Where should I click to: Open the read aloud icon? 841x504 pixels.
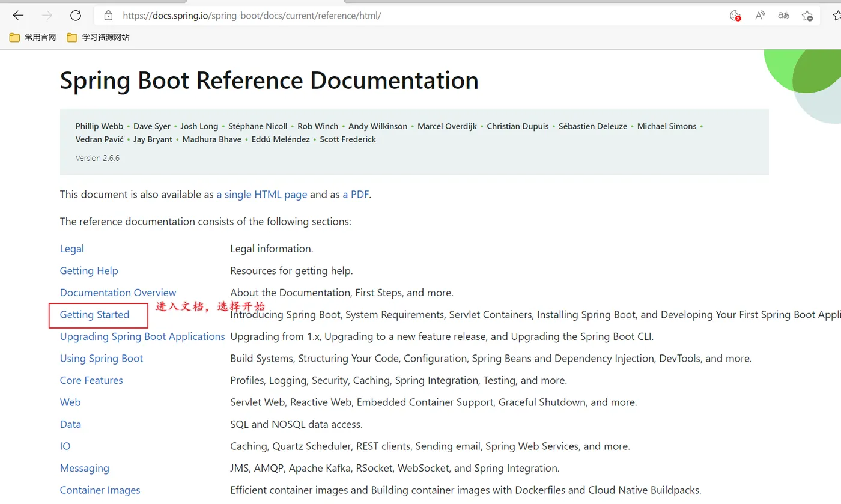point(760,16)
